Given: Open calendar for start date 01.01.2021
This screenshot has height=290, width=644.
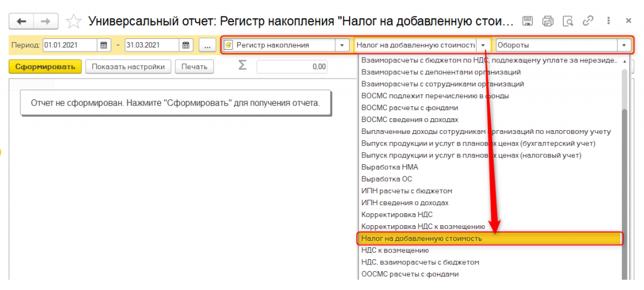Looking at the screenshot, I should (x=104, y=45).
